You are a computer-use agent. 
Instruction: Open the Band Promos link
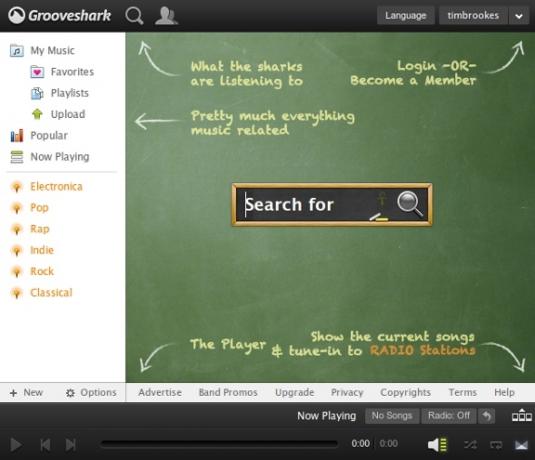point(228,392)
